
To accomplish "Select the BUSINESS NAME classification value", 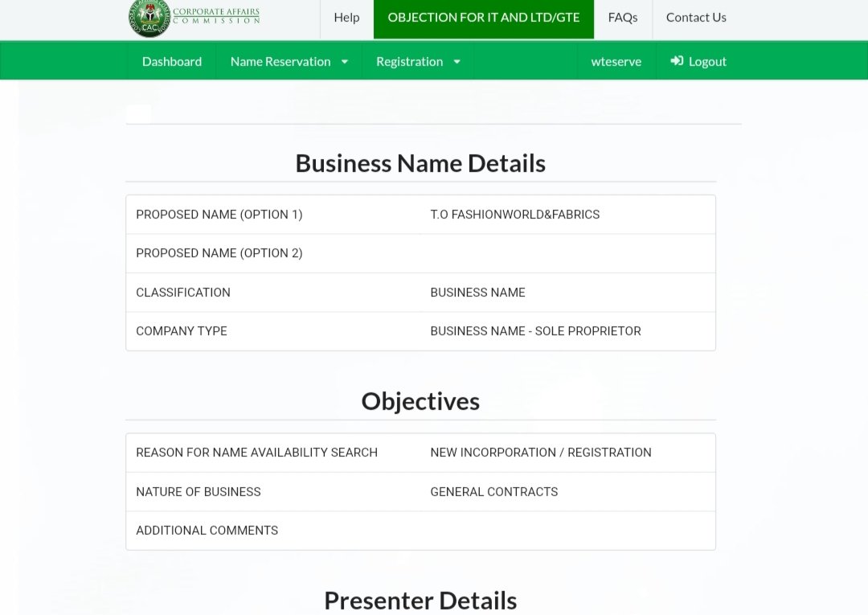I will click(x=477, y=293).
